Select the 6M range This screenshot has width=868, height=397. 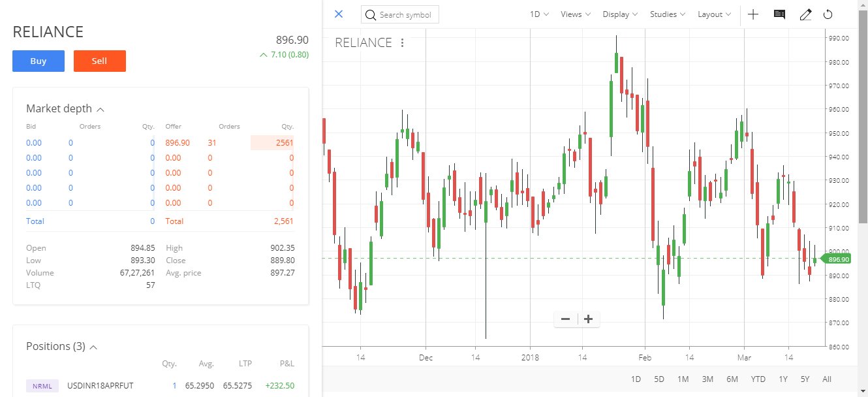[732, 379]
